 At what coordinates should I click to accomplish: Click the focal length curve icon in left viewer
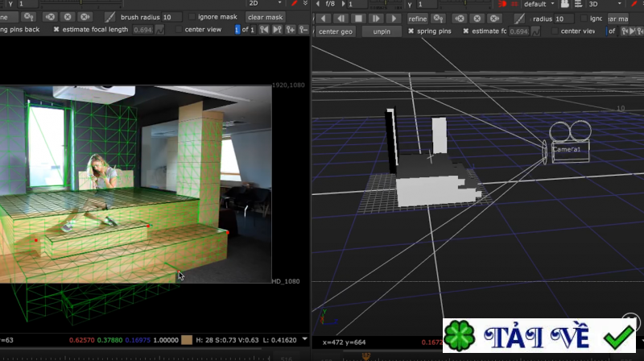[159, 30]
